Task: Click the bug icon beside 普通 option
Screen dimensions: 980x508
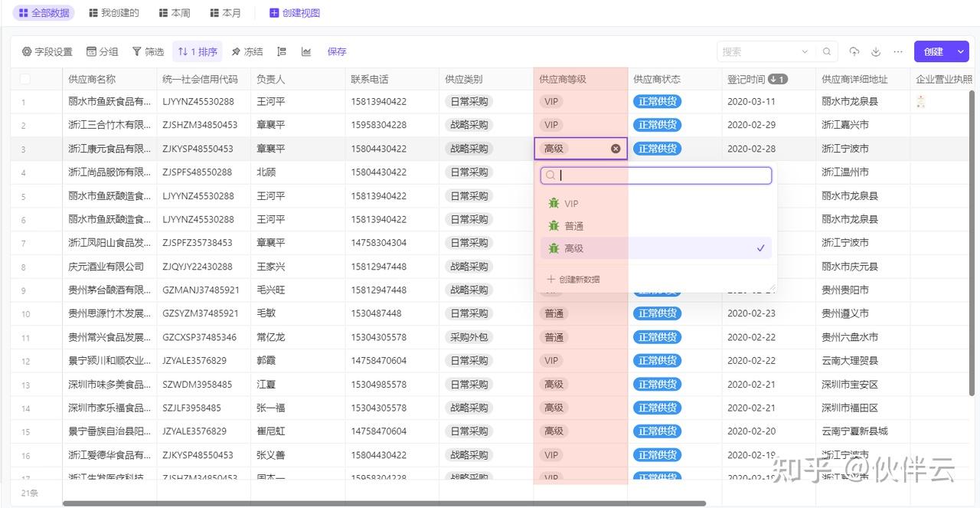Action: click(x=554, y=226)
